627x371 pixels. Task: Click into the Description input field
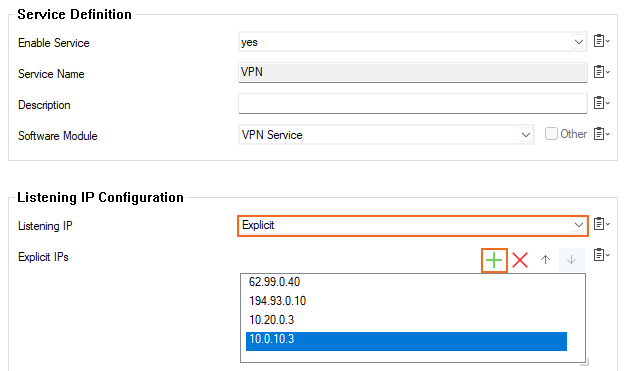coord(413,104)
